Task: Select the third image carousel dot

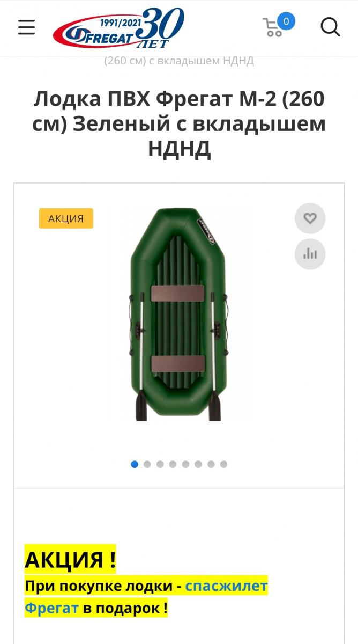Action: pos(160,464)
